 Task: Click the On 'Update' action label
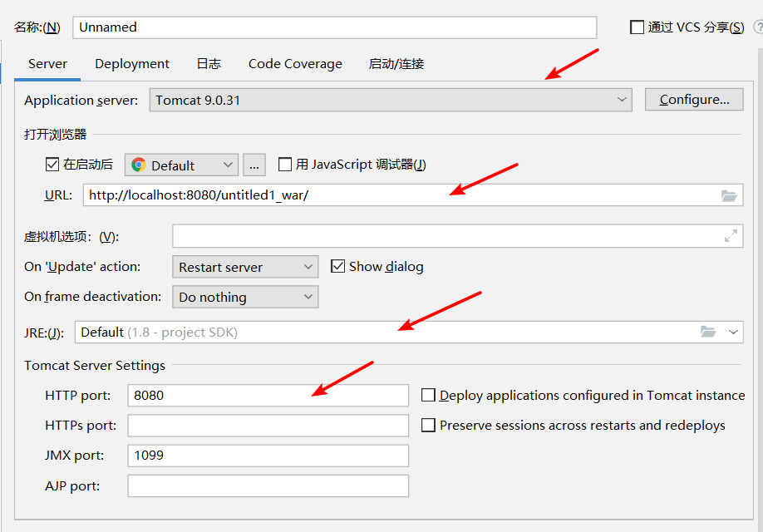pos(82,267)
